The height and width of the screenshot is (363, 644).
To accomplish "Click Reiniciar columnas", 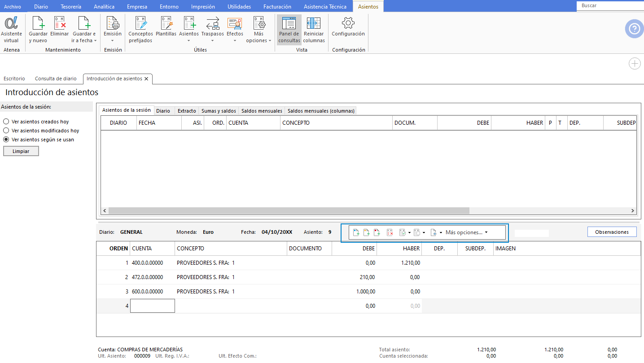I will [314, 30].
